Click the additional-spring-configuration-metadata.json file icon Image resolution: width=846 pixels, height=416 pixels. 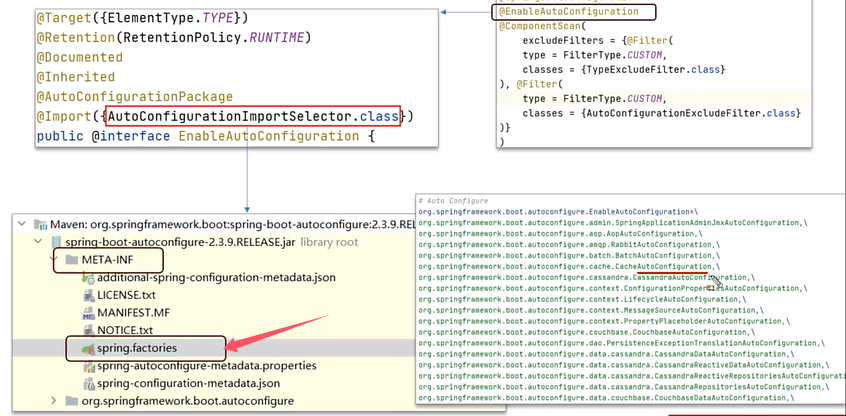pos(88,278)
